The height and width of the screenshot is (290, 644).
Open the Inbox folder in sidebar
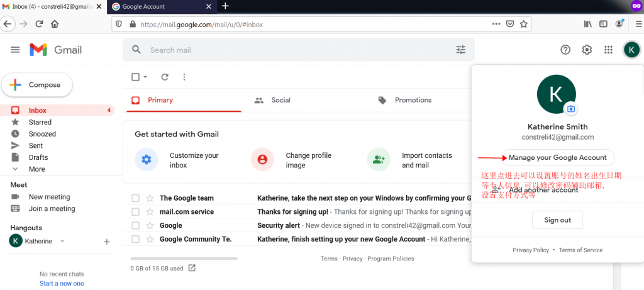(x=57, y=111)
